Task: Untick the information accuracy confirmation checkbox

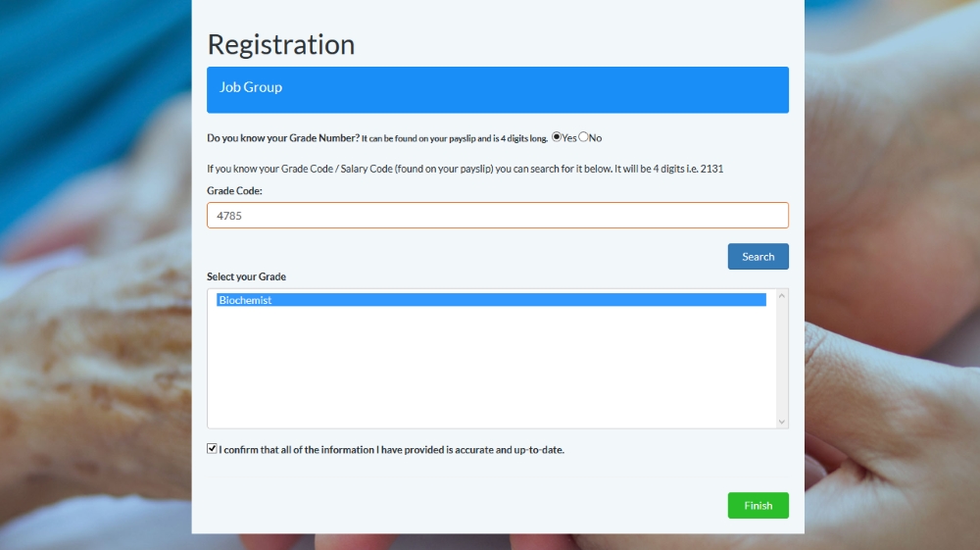Action: point(212,449)
